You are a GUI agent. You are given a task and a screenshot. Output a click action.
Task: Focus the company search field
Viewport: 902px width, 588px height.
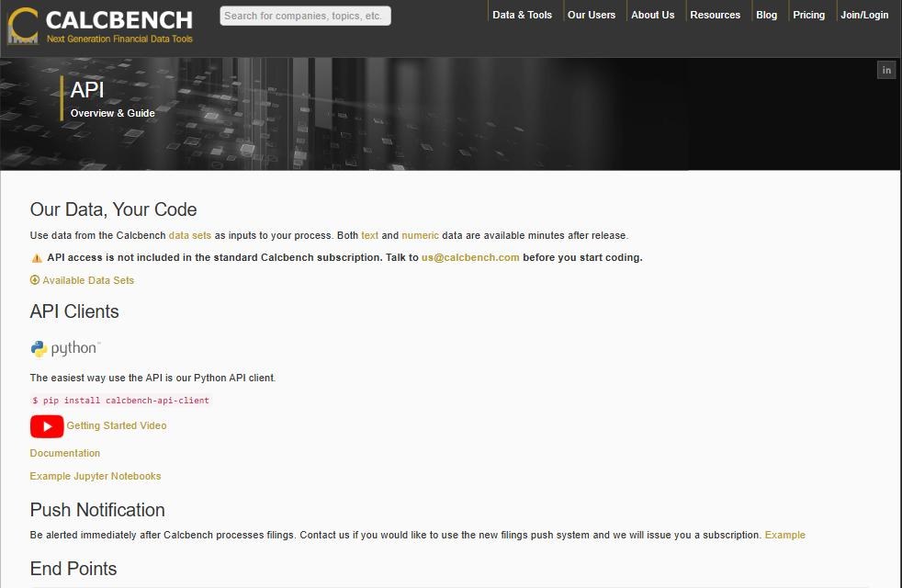pos(305,16)
